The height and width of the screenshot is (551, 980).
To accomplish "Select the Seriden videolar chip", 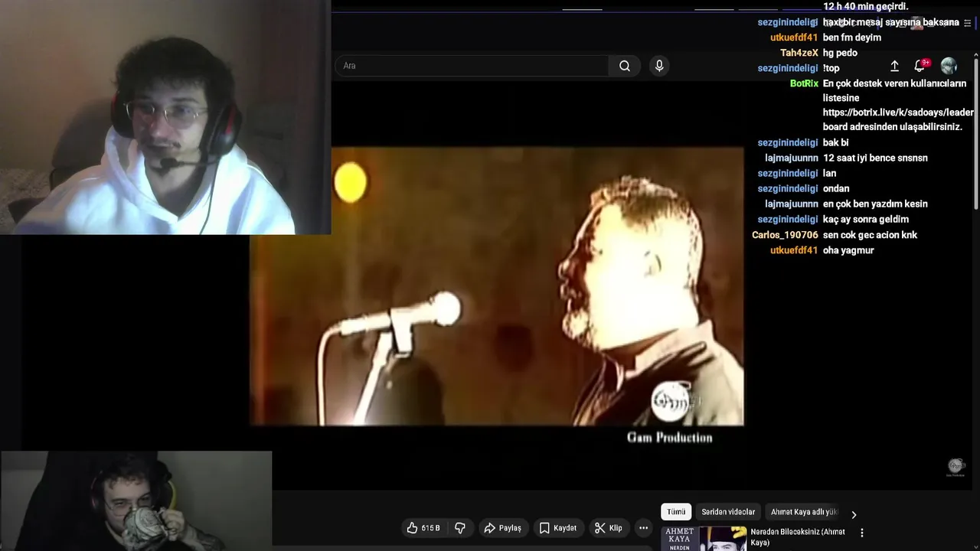I will 728,512.
